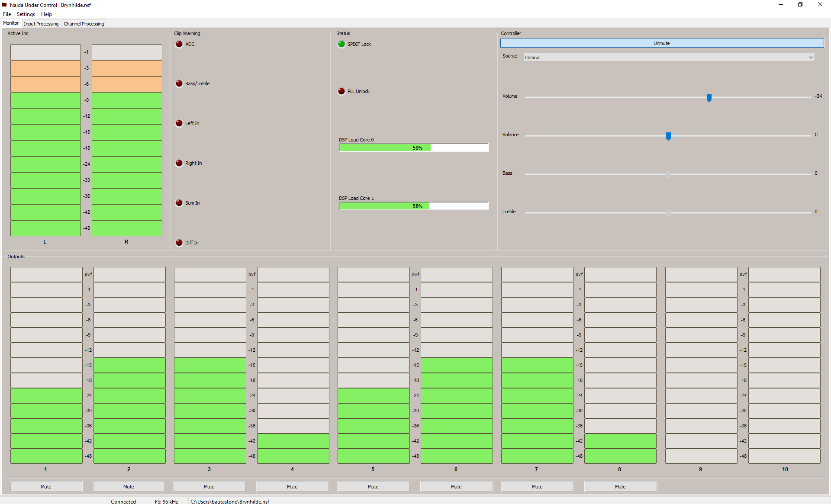This screenshot has height=504, width=831.
Task: Click the Bass/Treble clip warning LED
Action: point(179,83)
